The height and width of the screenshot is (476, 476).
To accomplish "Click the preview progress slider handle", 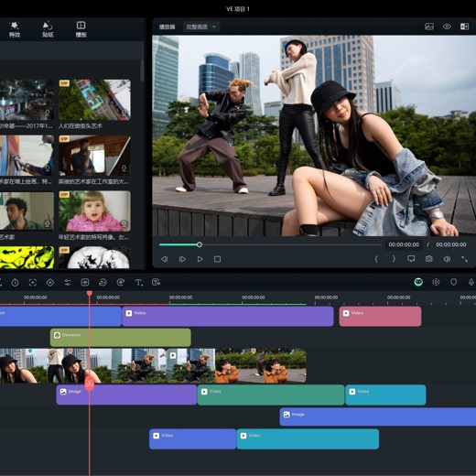I will 200,244.
